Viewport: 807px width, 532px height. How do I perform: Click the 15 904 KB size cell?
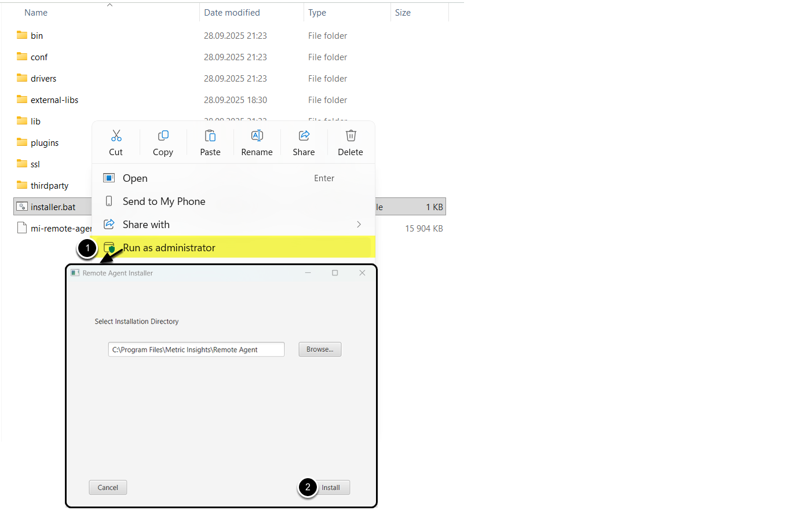click(x=424, y=229)
